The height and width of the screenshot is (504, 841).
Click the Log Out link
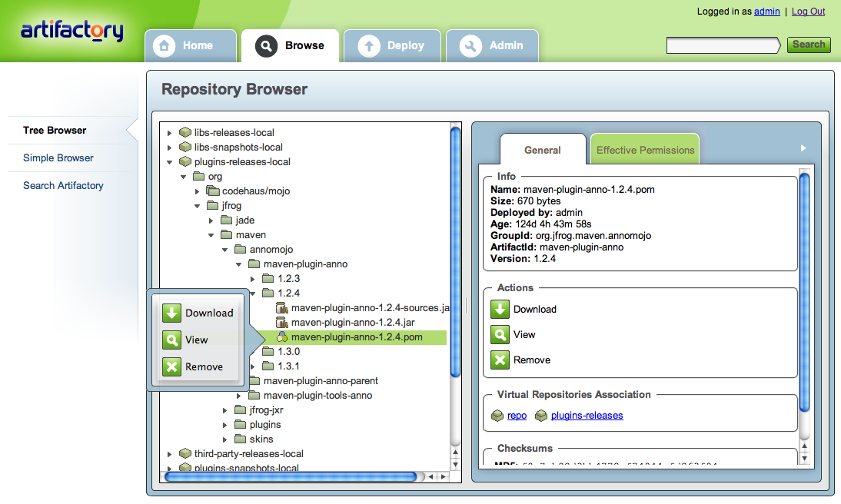[808, 12]
